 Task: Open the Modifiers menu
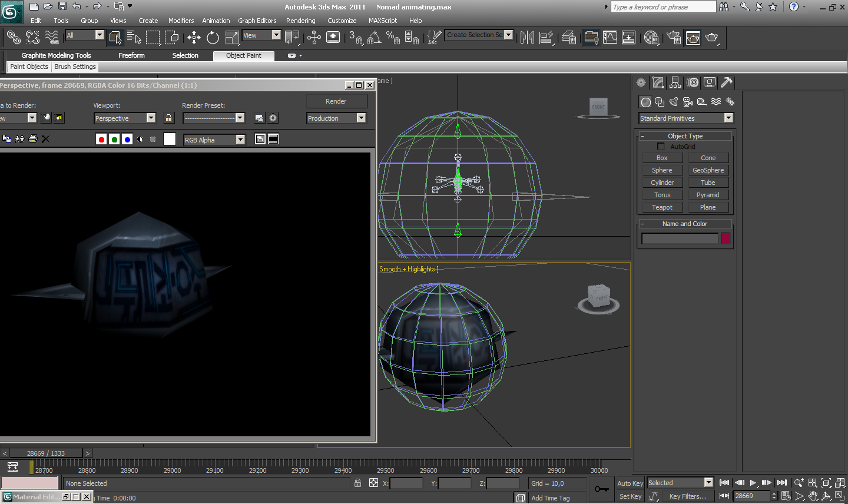point(181,21)
